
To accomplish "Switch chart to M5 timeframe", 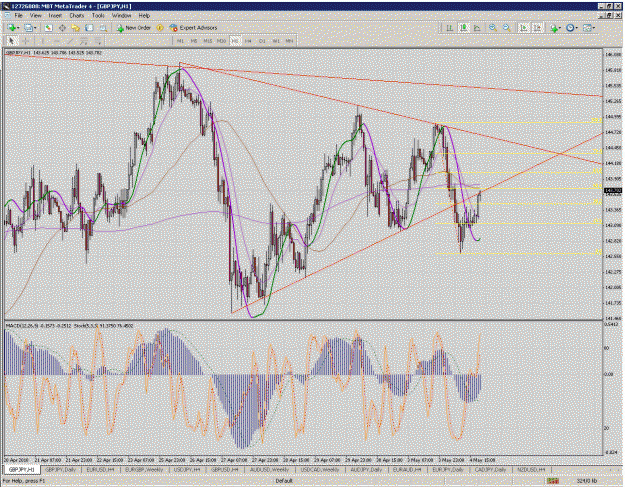I will click(194, 41).
